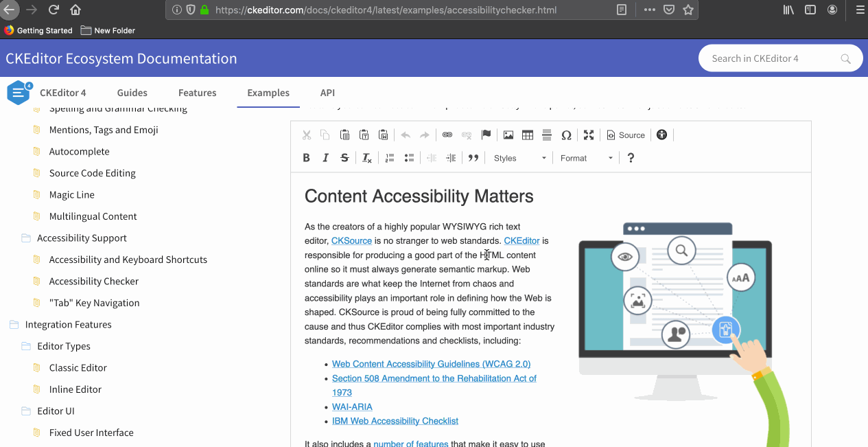Toggle italic formatting

(325, 157)
